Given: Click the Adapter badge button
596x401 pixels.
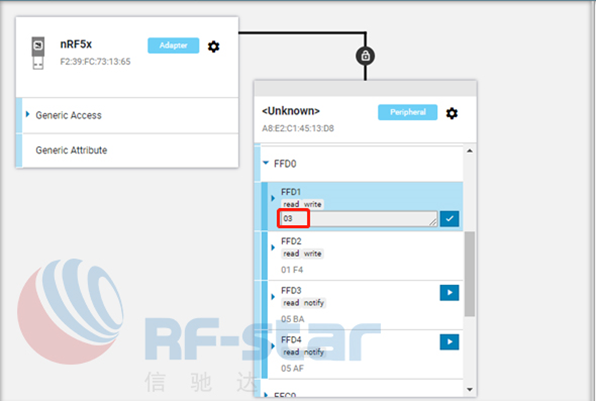Looking at the screenshot, I should tap(173, 45).
